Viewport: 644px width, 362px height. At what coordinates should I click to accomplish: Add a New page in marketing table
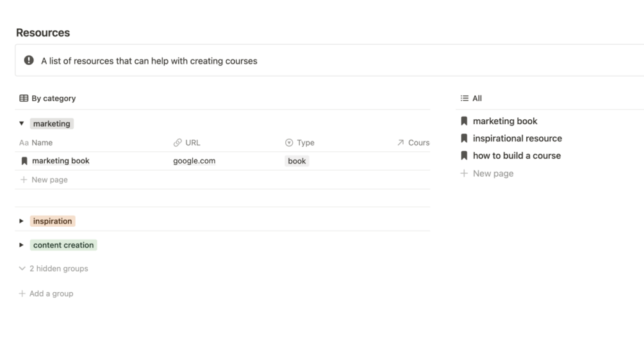[x=44, y=180]
